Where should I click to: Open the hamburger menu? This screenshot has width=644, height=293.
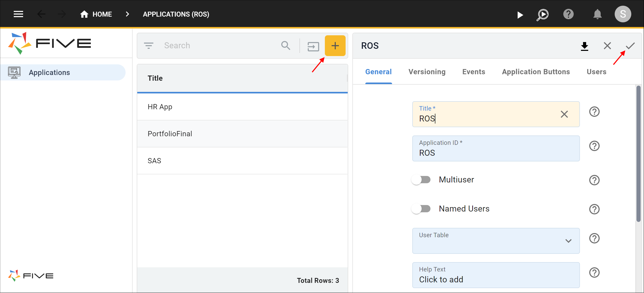click(x=18, y=14)
